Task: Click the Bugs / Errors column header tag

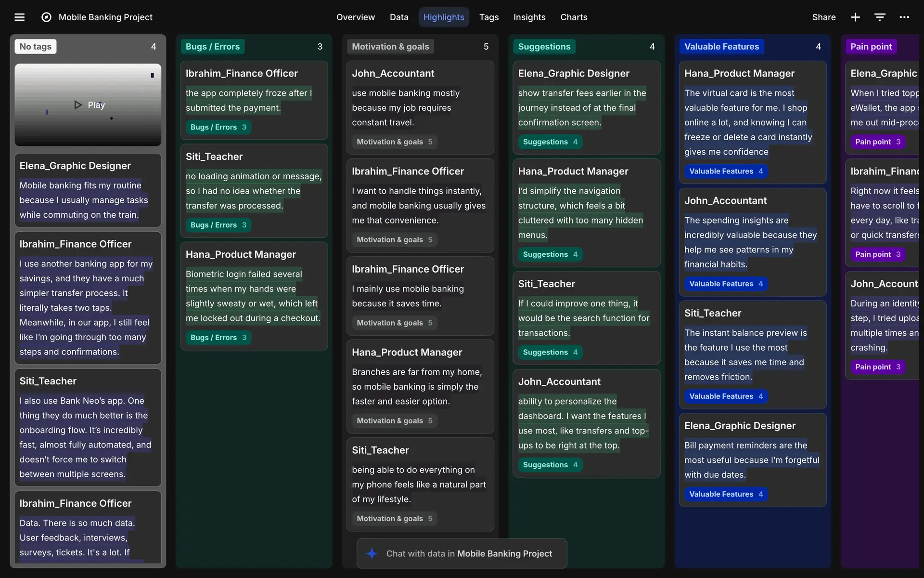Action: [x=212, y=47]
